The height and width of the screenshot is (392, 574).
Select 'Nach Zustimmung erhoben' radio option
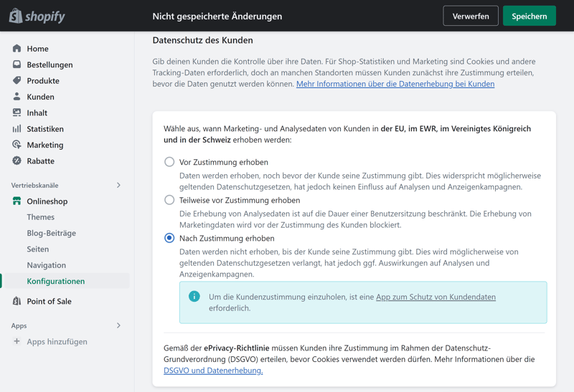coord(169,238)
